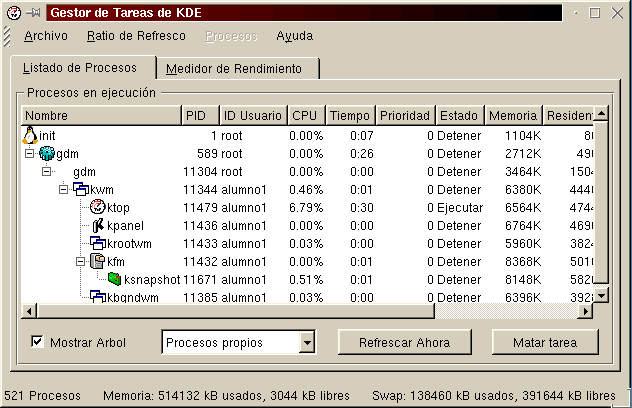Viewport: 632px width, 408px height.
Task: Click the Refrescar Ahora button
Action: pyautogui.click(x=405, y=342)
